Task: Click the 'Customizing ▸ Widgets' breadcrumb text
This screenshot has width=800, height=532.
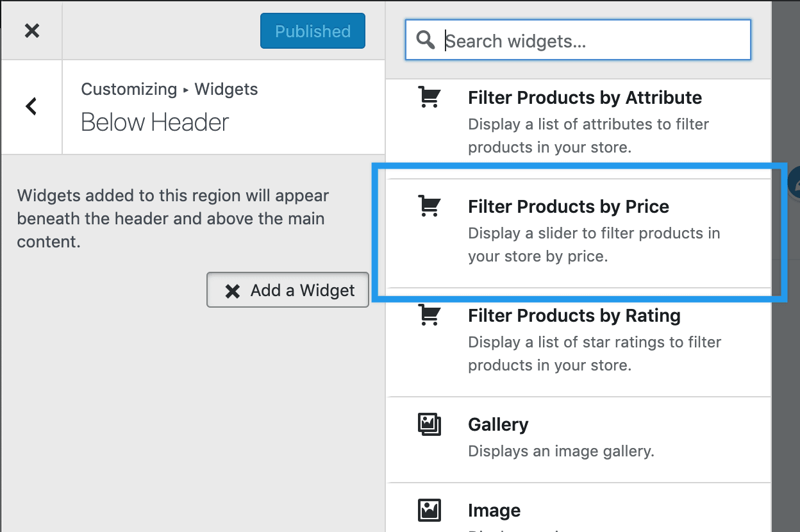Action: 169,89
